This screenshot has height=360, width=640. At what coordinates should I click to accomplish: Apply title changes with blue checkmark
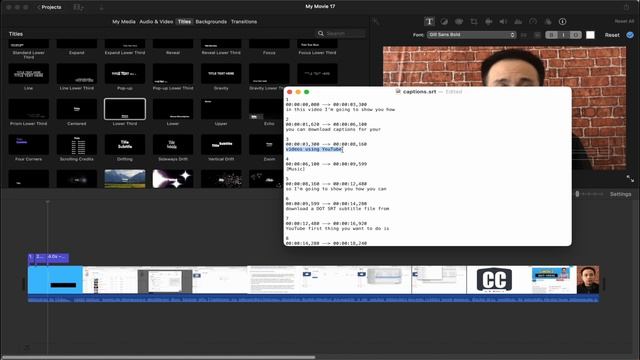630,35
